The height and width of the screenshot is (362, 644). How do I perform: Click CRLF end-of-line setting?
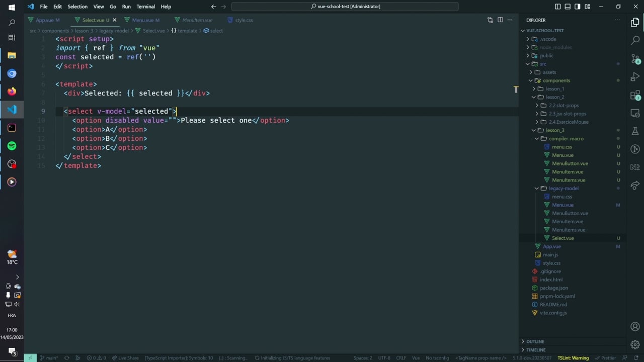(401, 358)
